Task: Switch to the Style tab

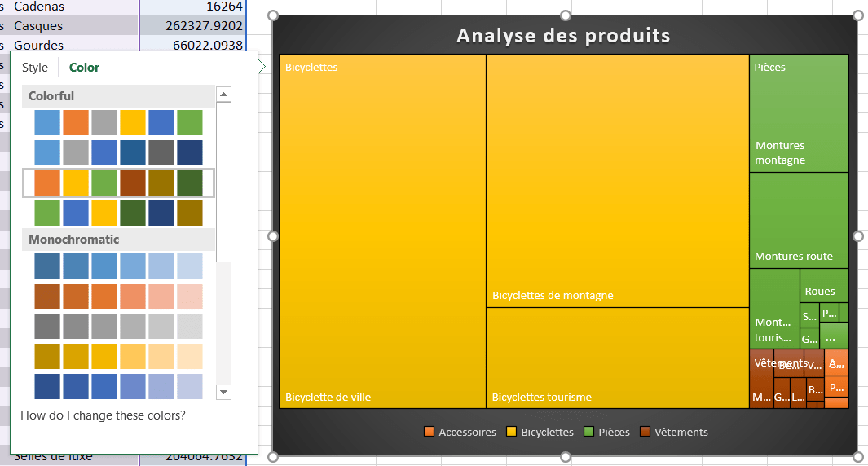Action: pos(35,68)
